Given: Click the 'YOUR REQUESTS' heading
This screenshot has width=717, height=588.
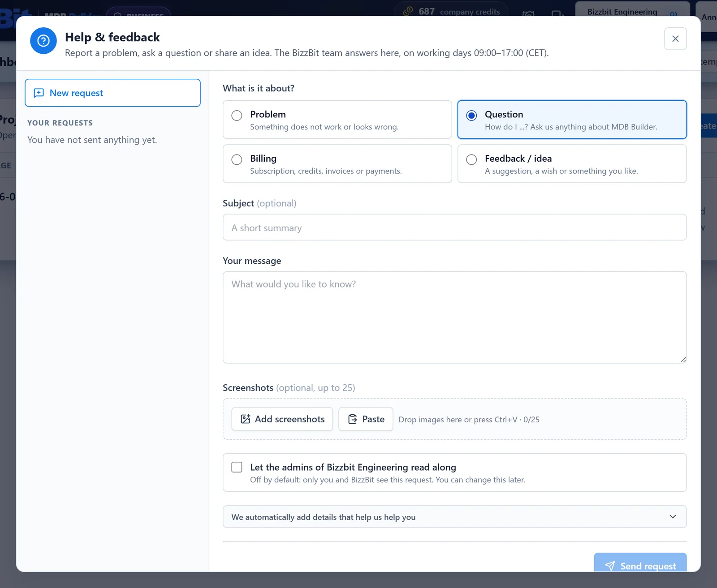Looking at the screenshot, I should [60, 123].
